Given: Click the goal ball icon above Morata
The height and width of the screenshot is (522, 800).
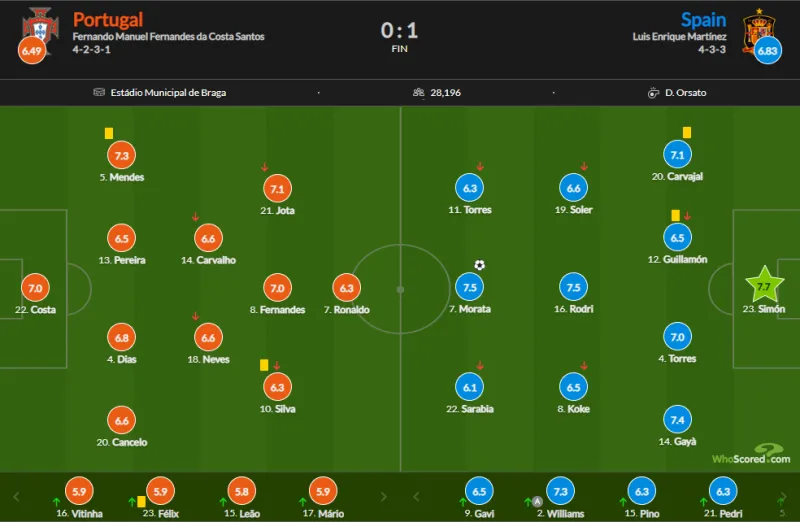Looking at the screenshot, I should [480, 265].
